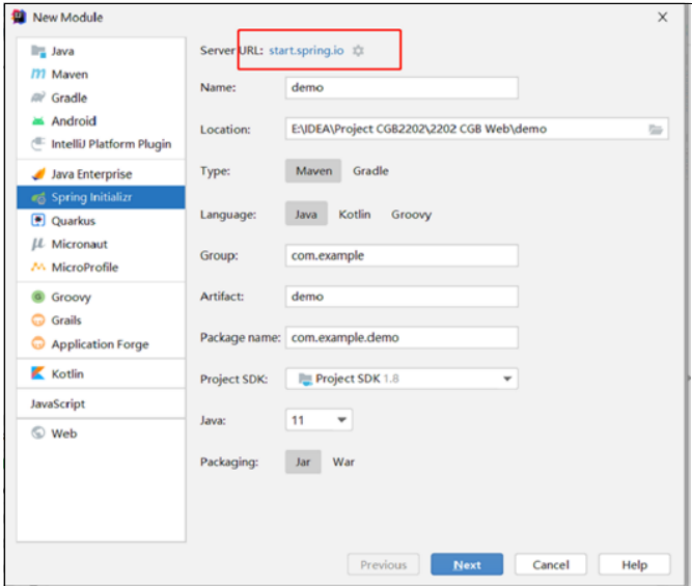Click the Application Forge icon
This screenshot has height=587, width=692.
click(x=38, y=343)
